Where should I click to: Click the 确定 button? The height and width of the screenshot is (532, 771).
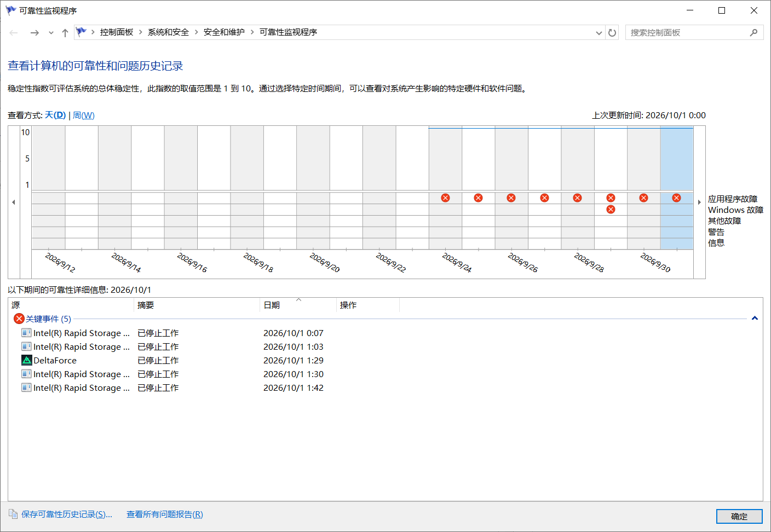point(739,516)
